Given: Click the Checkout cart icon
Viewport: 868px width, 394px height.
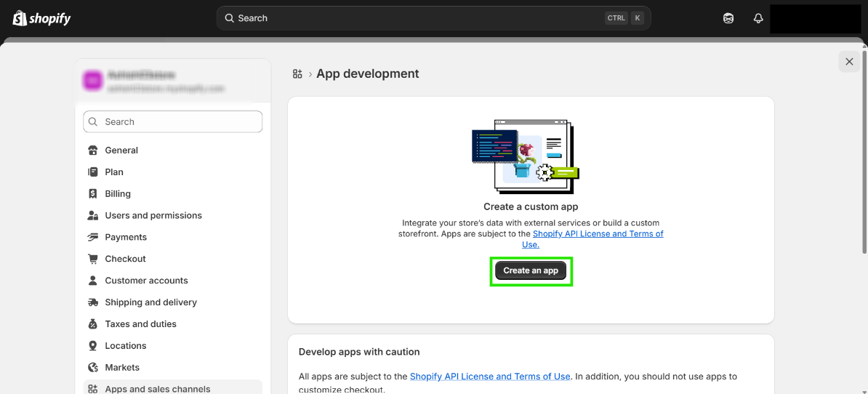Looking at the screenshot, I should [x=93, y=259].
